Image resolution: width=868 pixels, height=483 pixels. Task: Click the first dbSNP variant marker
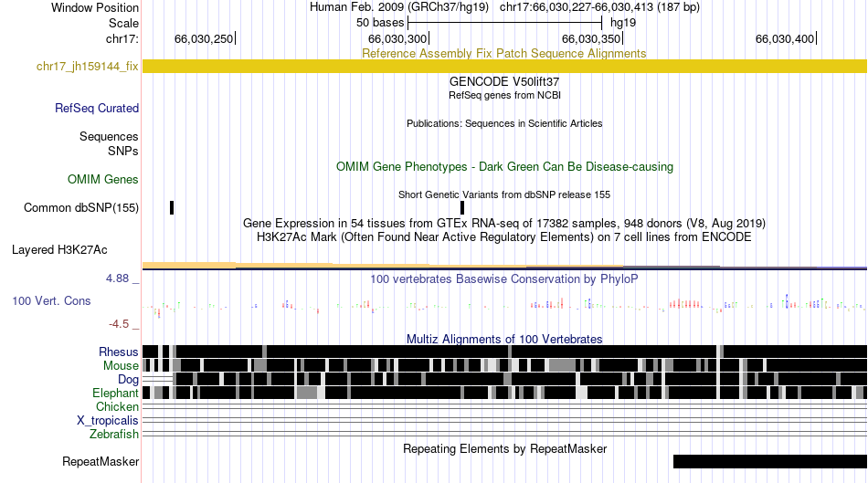click(172, 208)
